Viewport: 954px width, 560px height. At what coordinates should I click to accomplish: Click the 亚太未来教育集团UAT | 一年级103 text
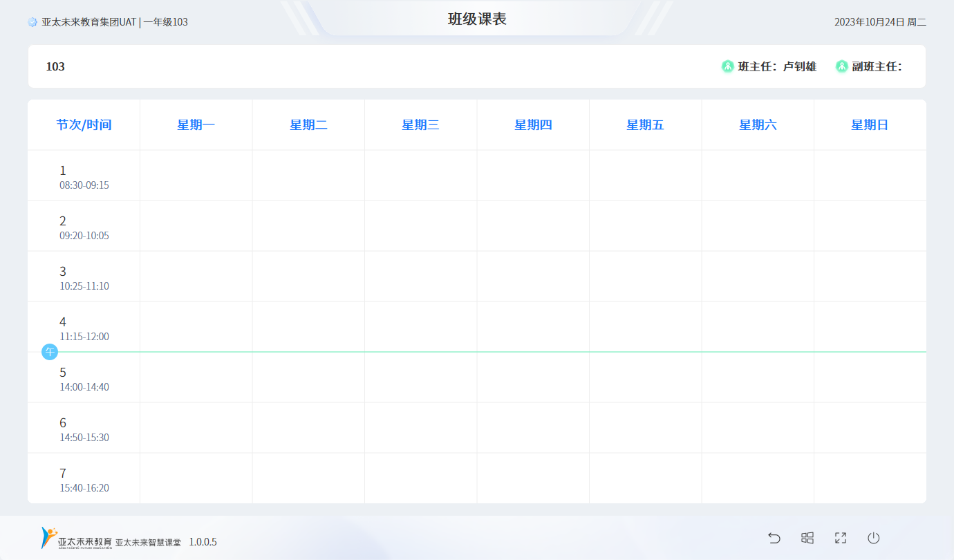[115, 22]
